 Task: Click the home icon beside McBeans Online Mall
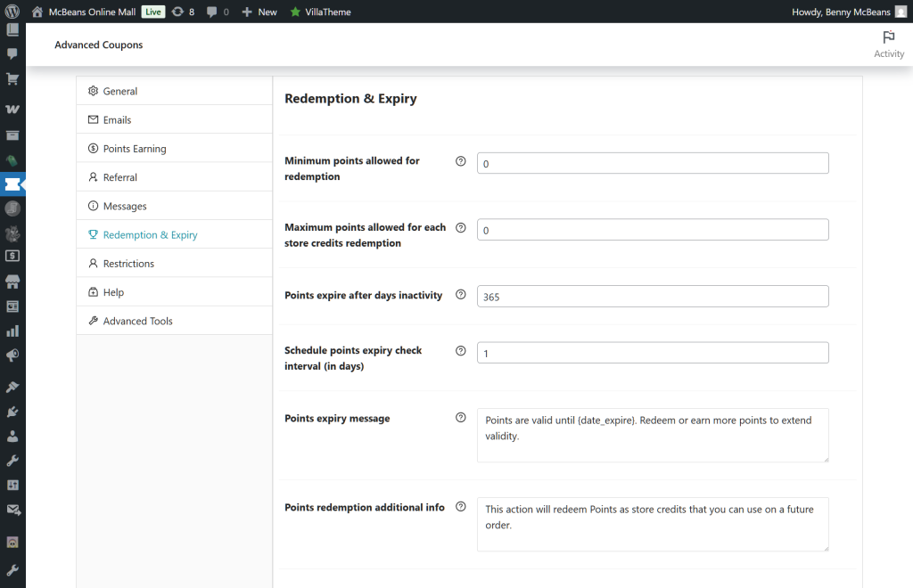click(x=36, y=12)
